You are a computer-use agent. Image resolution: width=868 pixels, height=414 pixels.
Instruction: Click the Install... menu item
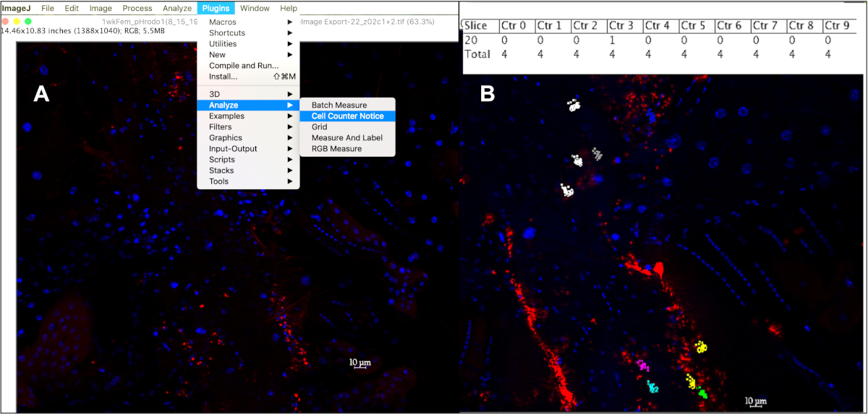pos(223,77)
